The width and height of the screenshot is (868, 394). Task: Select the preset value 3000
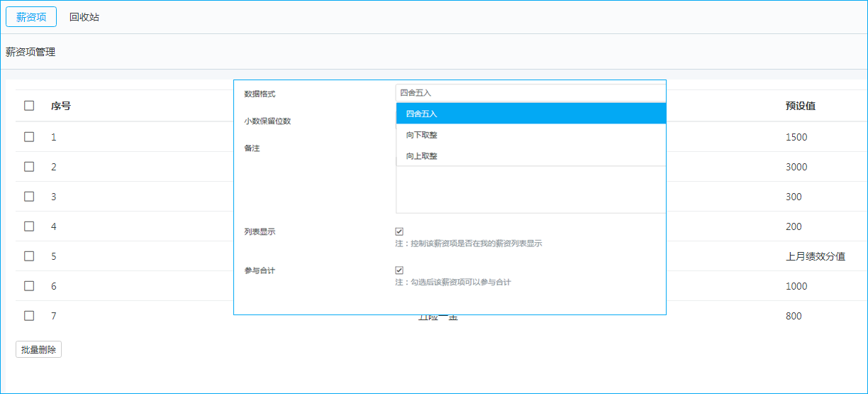[796, 167]
